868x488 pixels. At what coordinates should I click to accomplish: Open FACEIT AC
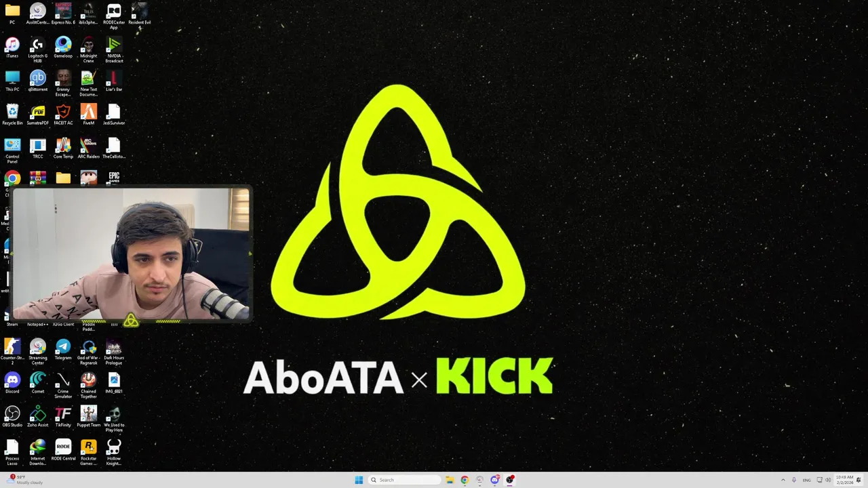(63, 115)
